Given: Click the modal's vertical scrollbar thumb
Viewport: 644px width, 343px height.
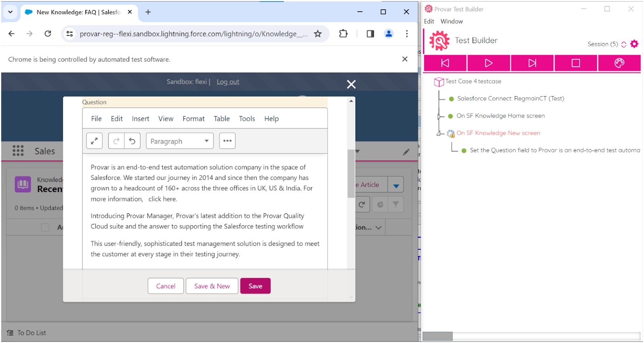Looking at the screenshot, I should [x=351, y=174].
